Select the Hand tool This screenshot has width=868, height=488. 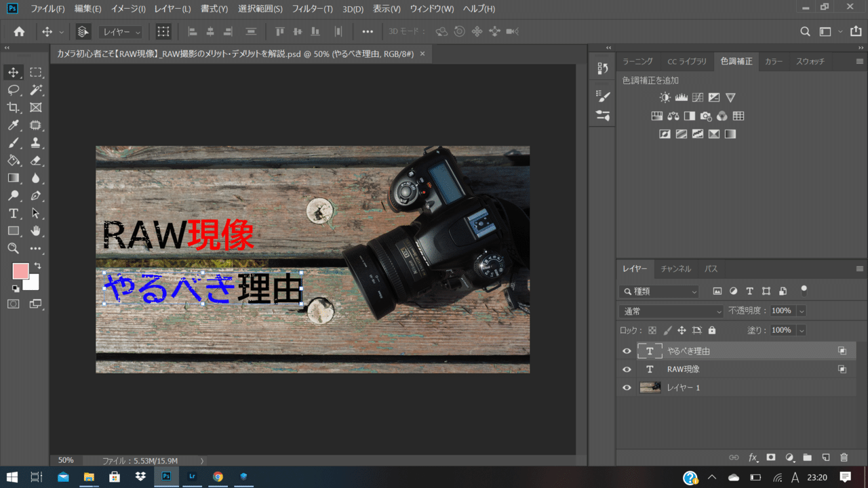36,231
